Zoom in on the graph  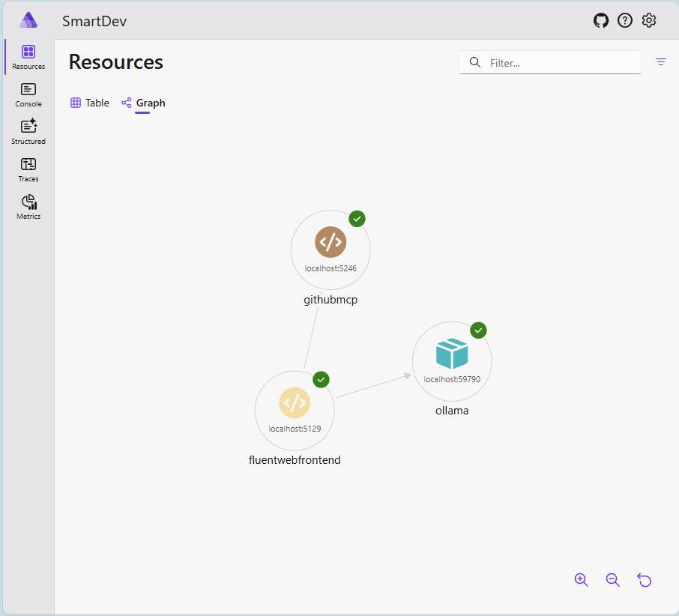(x=581, y=579)
